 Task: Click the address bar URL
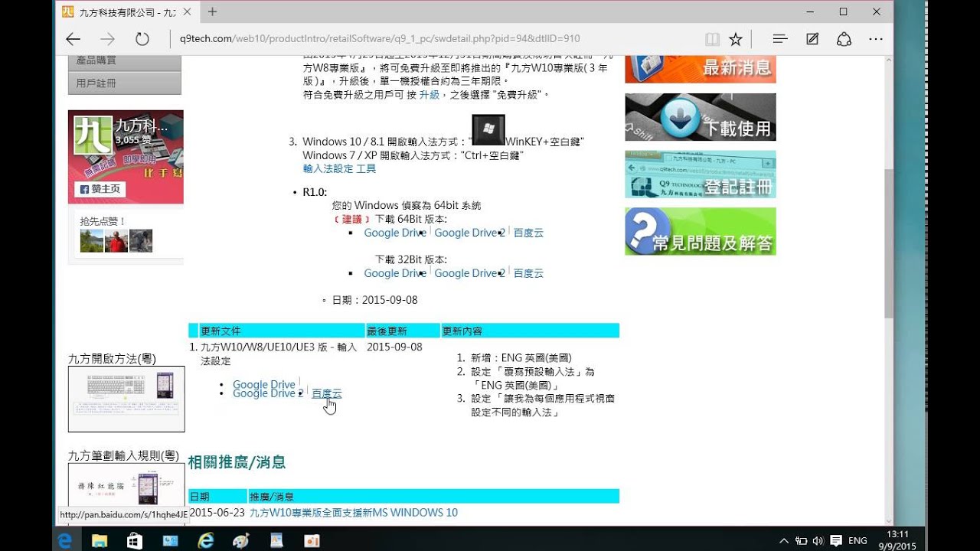click(x=380, y=39)
